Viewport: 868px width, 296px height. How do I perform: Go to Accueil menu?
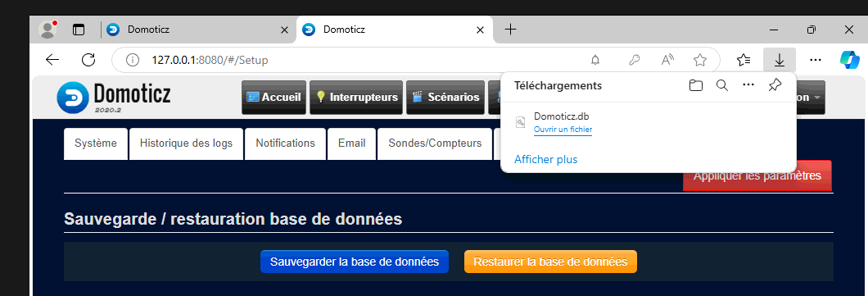[274, 98]
